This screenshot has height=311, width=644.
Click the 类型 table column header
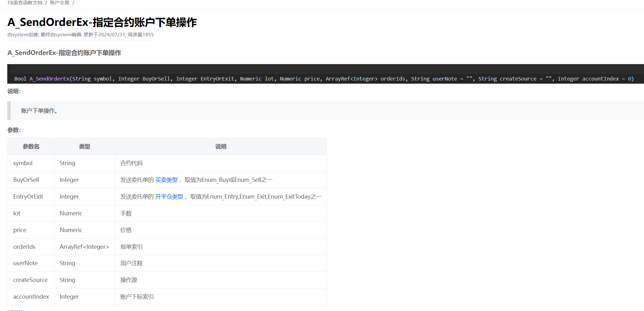[85, 147]
